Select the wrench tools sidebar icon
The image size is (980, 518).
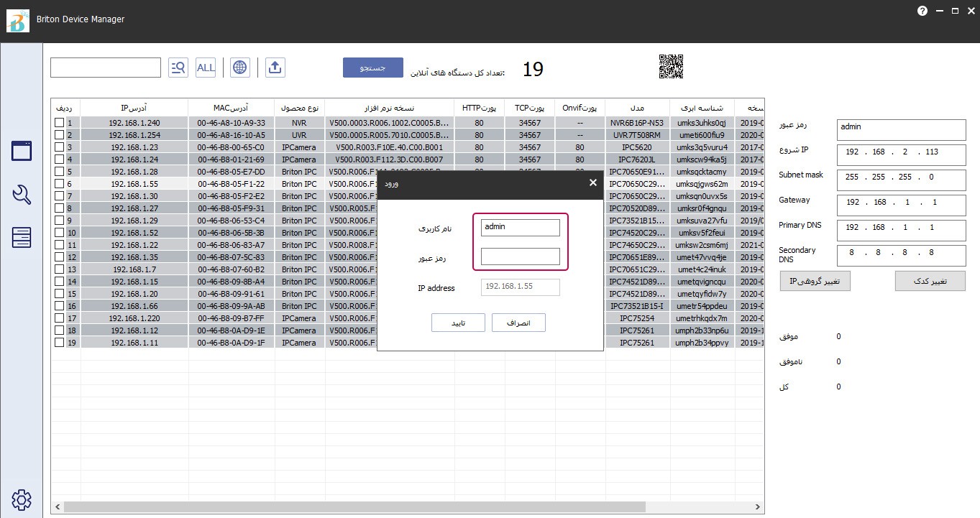(22, 195)
